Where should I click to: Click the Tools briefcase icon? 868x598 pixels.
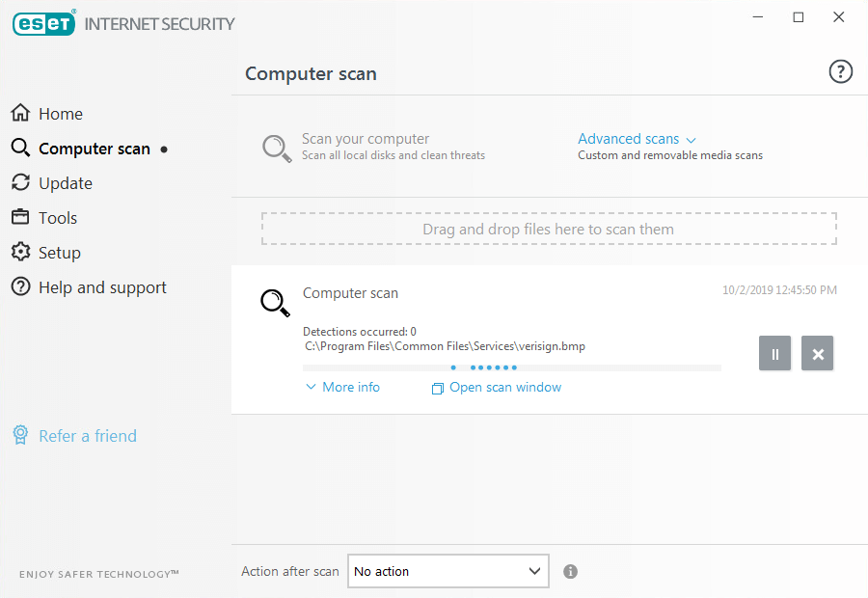click(20, 218)
